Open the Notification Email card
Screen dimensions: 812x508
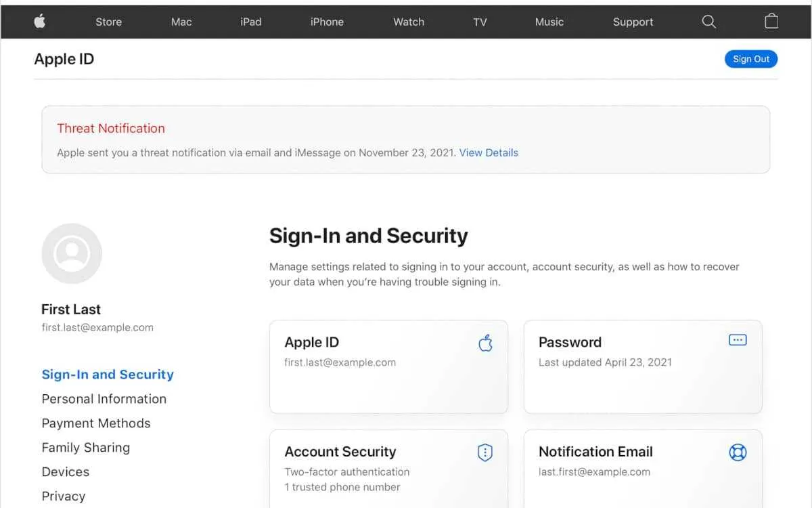pyautogui.click(x=643, y=469)
